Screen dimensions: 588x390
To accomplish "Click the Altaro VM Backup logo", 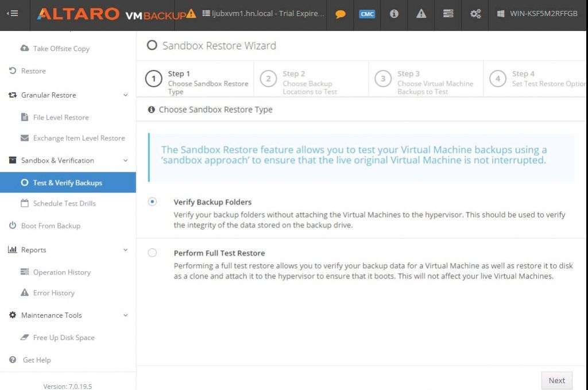I will pos(112,14).
